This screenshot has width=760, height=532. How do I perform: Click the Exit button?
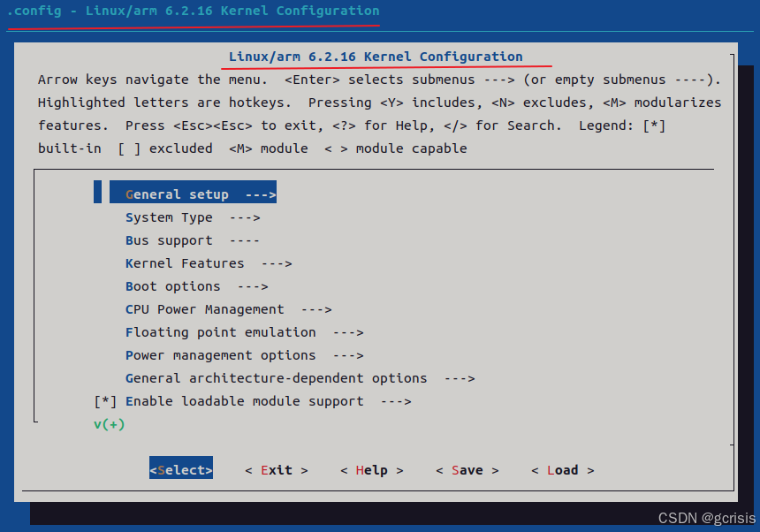[x=277, y=470]
